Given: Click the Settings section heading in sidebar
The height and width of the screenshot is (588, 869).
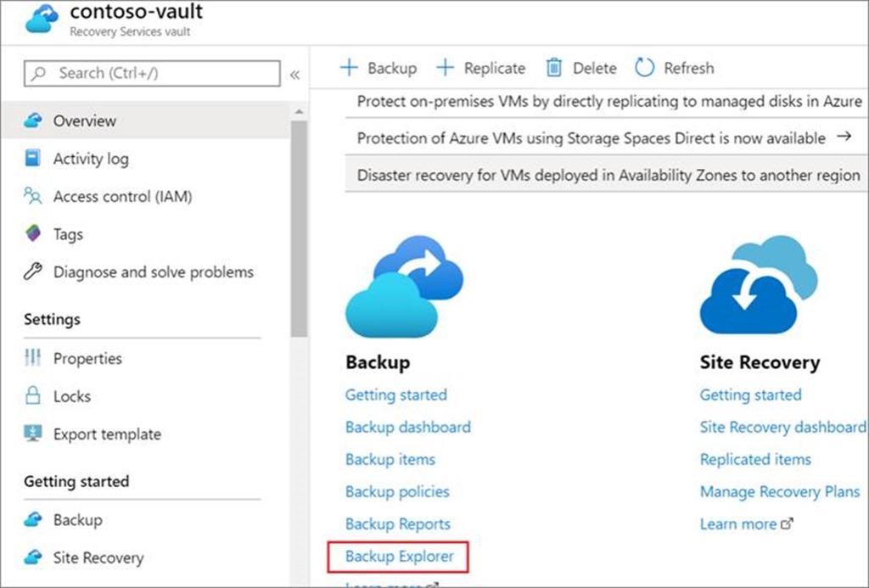Looking at the screenshot, I should pos(52,319).
